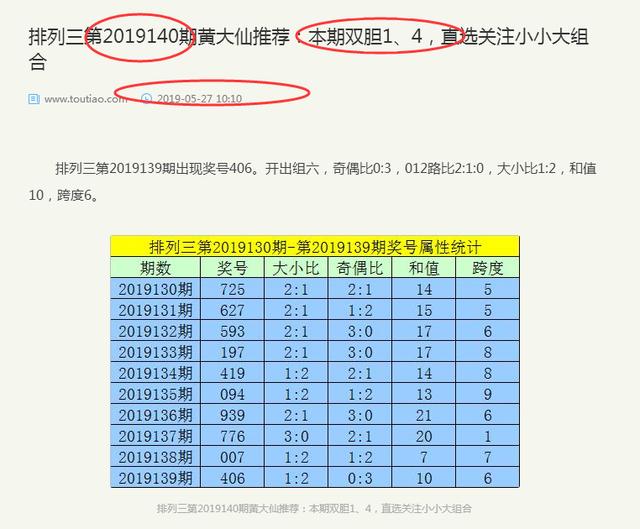Click winning number 593
This screenshot has width=640, height=529.
click(x=232, y=331)
